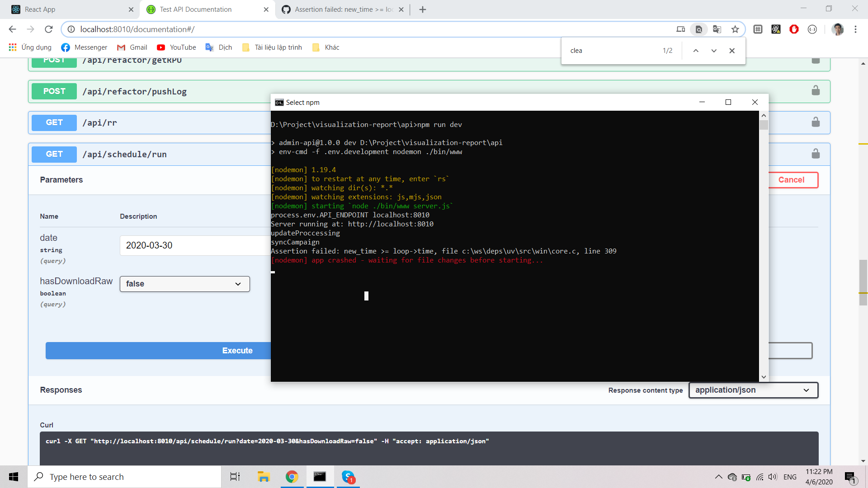This screenshot has height=488, width=868.
Task: Click the Skype icon in taskbar
Action: point(348,477)
